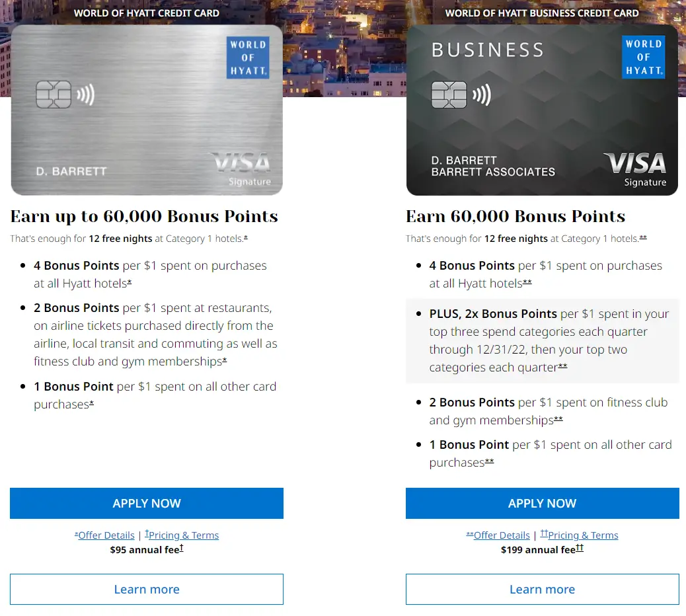Open Offer Details for the Business Hyatt card

pos(501,535)
